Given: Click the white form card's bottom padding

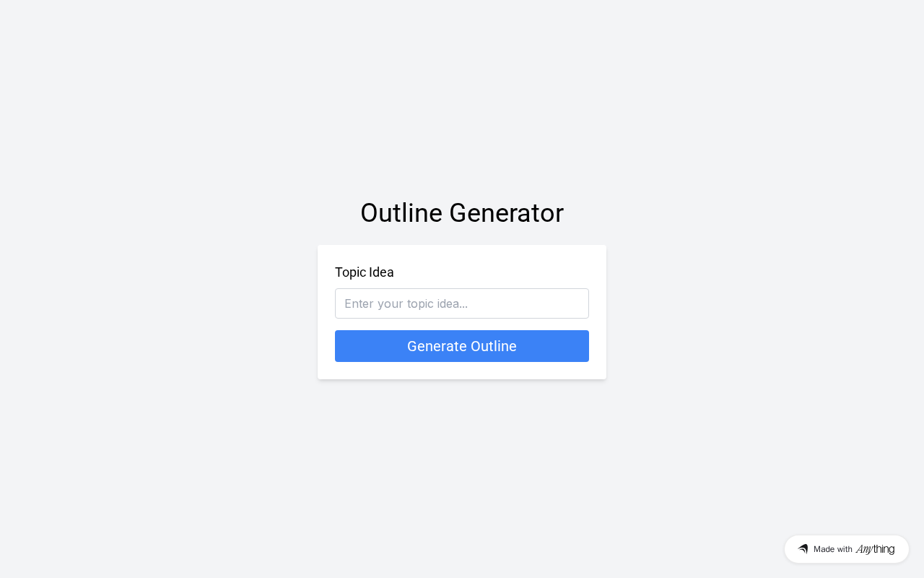Looking at the screenshot, I should coord(462,371).
